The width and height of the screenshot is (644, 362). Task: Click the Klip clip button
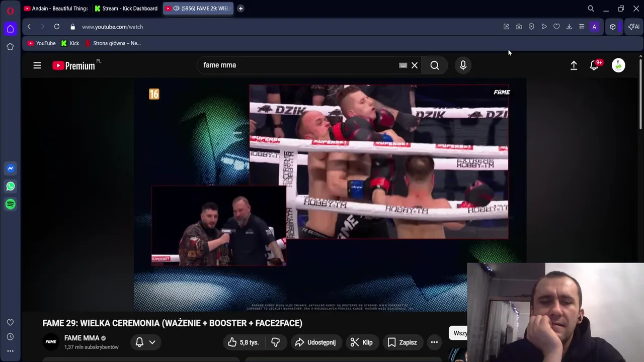(x=362, y=342)
